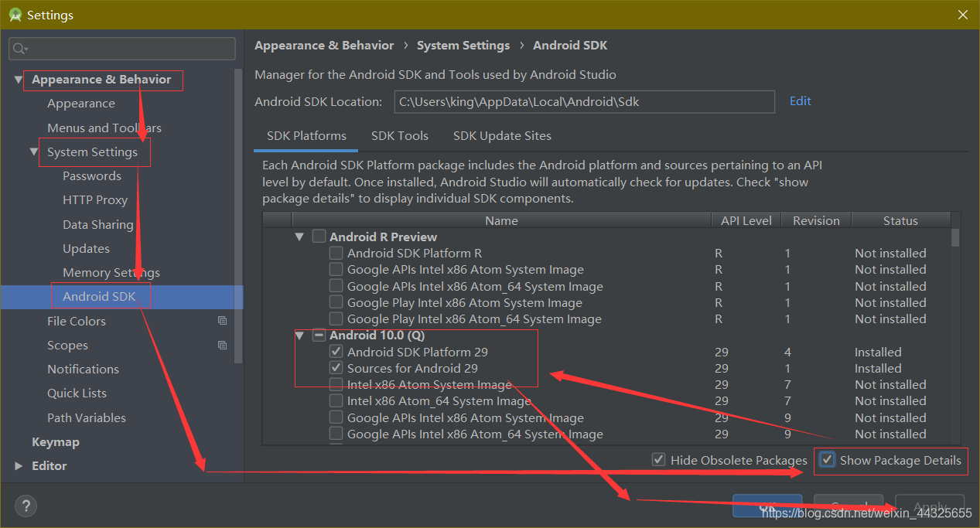The height and width of the screenshot is (528, 980).
Task: Collapse the Android 10.0 (Q) group arrow
Action: click(x=299, y=336)
